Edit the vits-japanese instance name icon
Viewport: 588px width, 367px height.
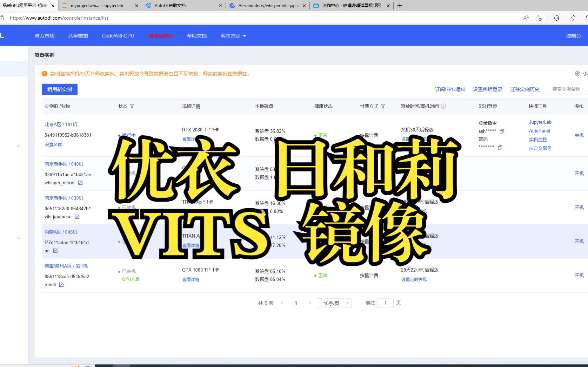tap(77, 217)
